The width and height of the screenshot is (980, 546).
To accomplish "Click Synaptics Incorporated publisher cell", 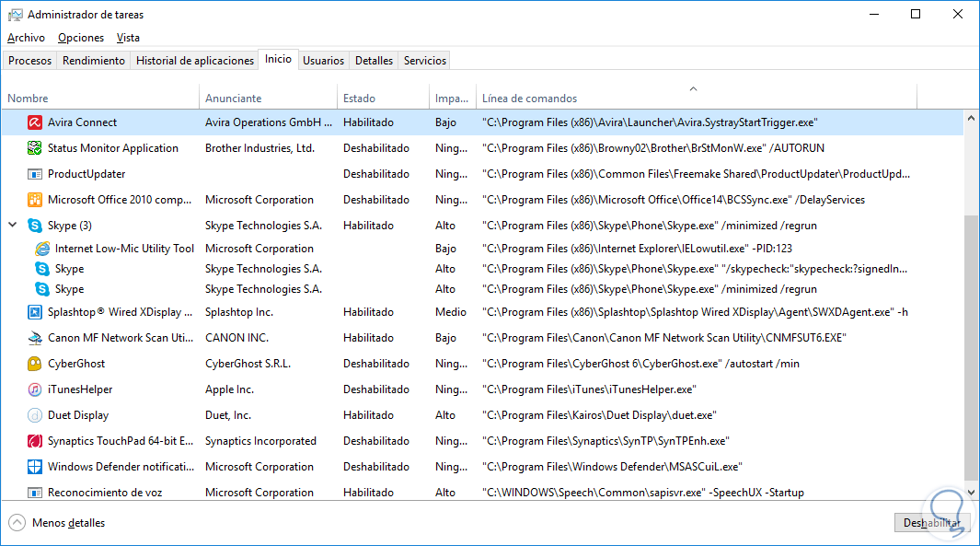I will click(260, 441).
